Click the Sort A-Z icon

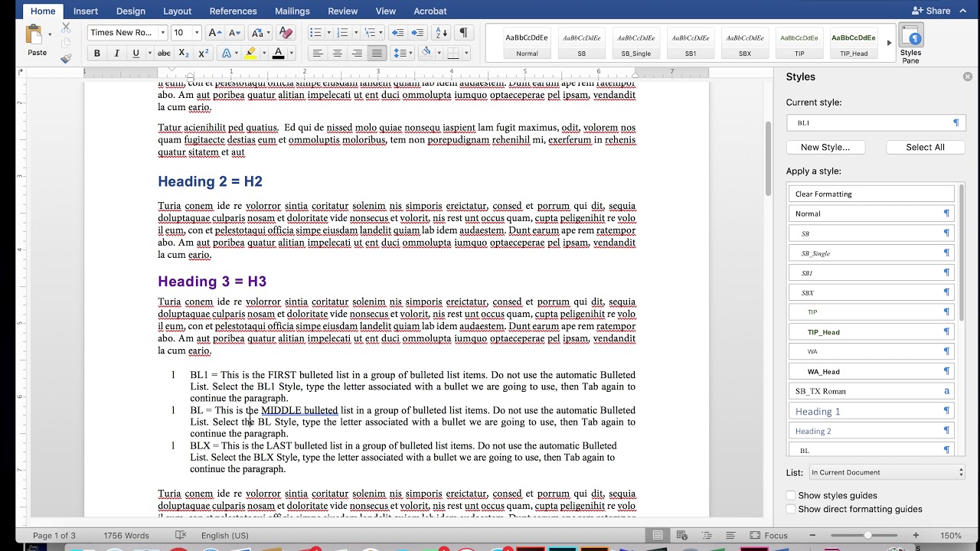pyautogui.click(x=442, y=33)
